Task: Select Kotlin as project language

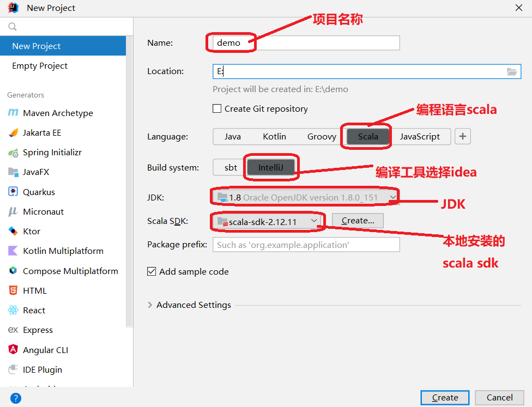Action: pyautogui.click(x=274, y=136)
